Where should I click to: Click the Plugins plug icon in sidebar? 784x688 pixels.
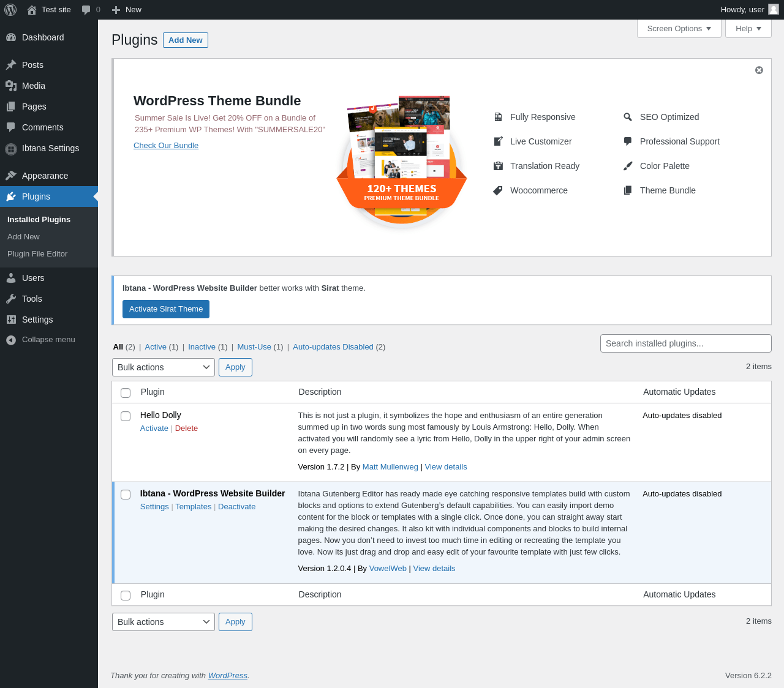(x=11, y=196)
